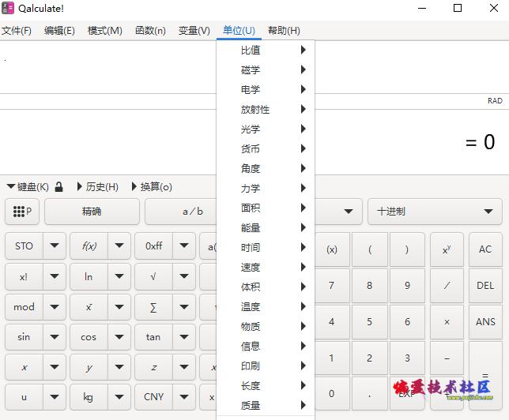Open the 信息 information submenu
The width and height of the screenshot is (509, 420).
pyautogui.click(x=266, y=346)
